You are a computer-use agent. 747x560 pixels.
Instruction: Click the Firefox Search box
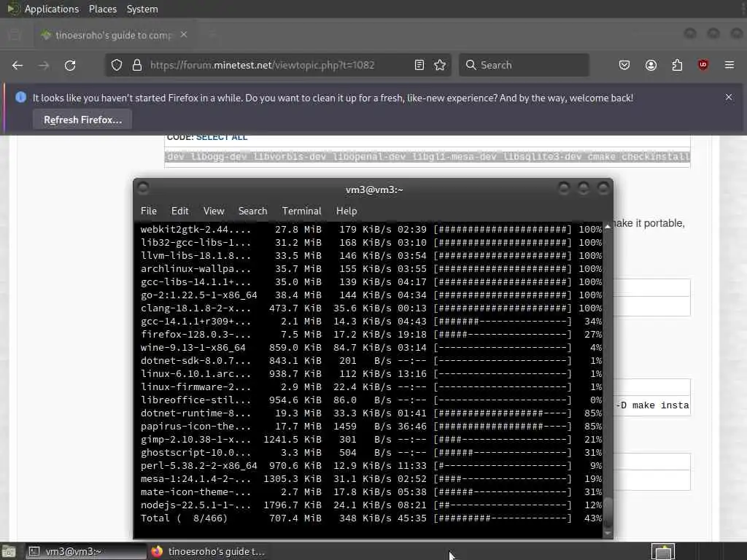(x=524, y=65)
